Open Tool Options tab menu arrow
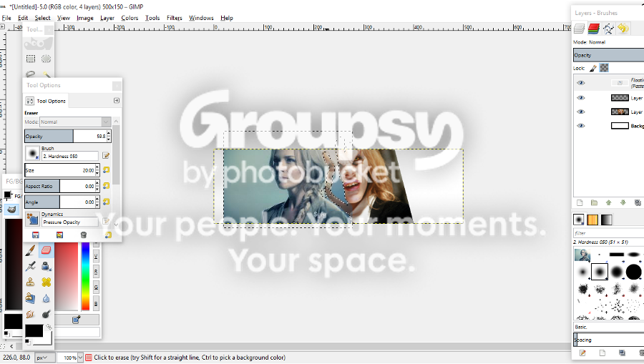The width and height of the screenshot is (644, 364). 117,101
